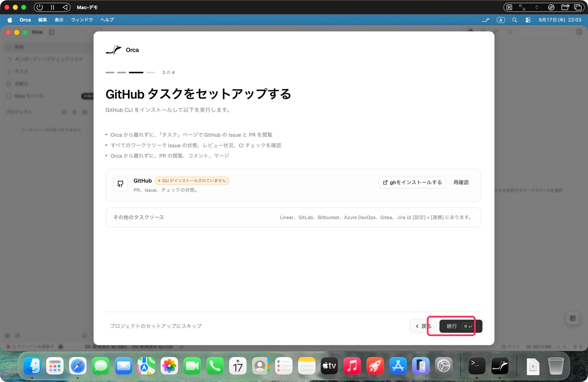Open Music from the Dock
Viewport: 588px width, 382px height.
pos(352,366)
